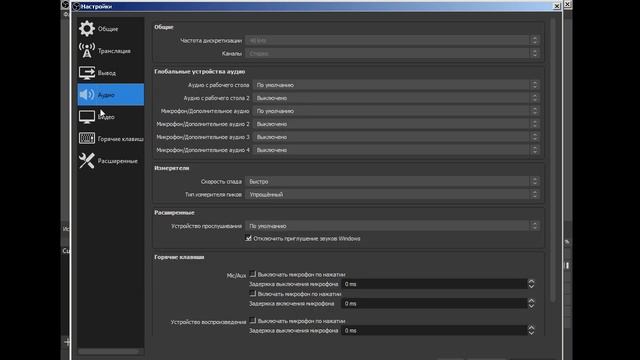Switch to the Видео settings tab

coord(111,117)
